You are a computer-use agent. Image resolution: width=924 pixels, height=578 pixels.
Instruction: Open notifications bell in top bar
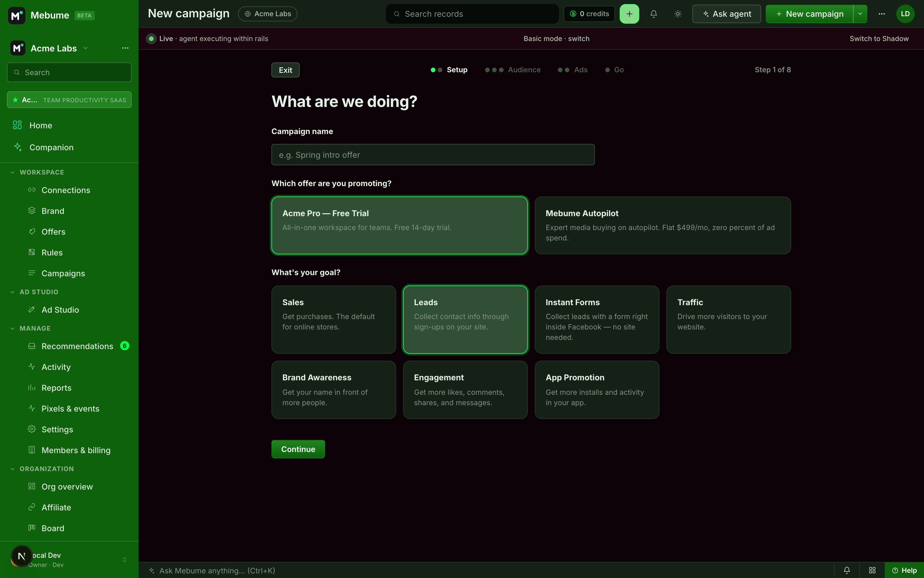click(x=654, y=14)
